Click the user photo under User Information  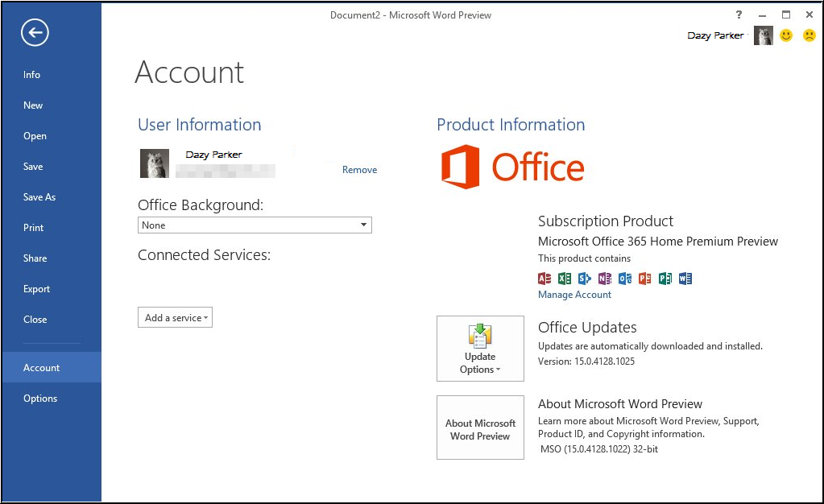coord(155,163)
